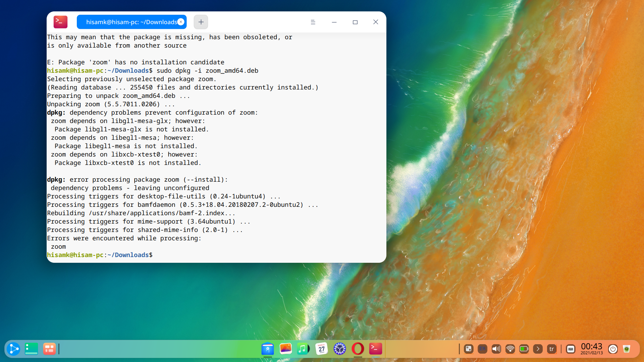This screenshot has width=644, height=362.
Task: Open the launcher in the dock
Action: click(x=13, y=349)
